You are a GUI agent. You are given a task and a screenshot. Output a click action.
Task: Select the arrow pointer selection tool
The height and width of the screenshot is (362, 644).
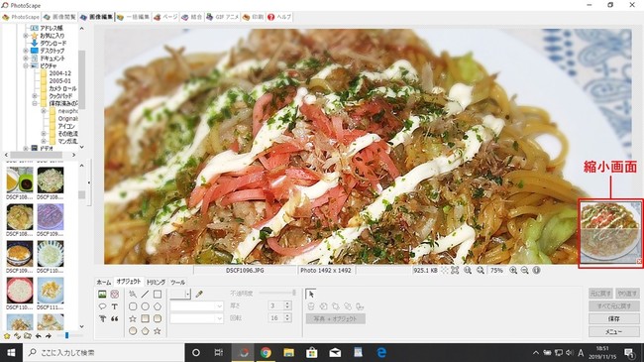(311, 295)
